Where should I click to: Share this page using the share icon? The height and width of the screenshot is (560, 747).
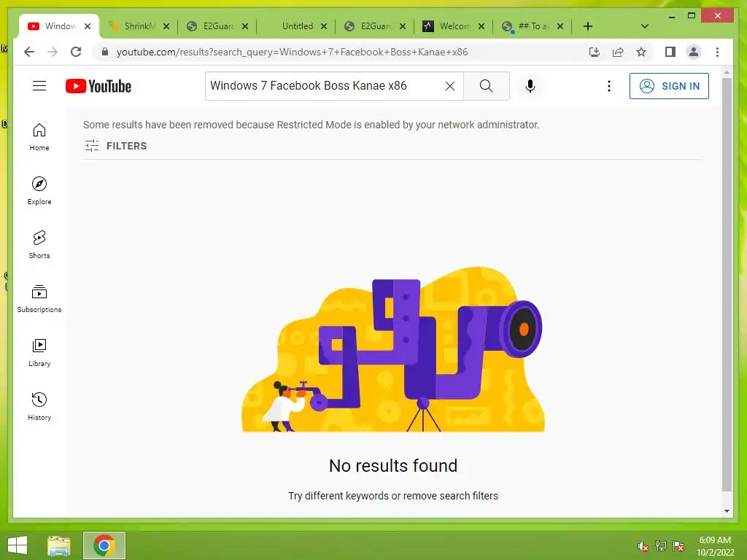click(618, 52)
